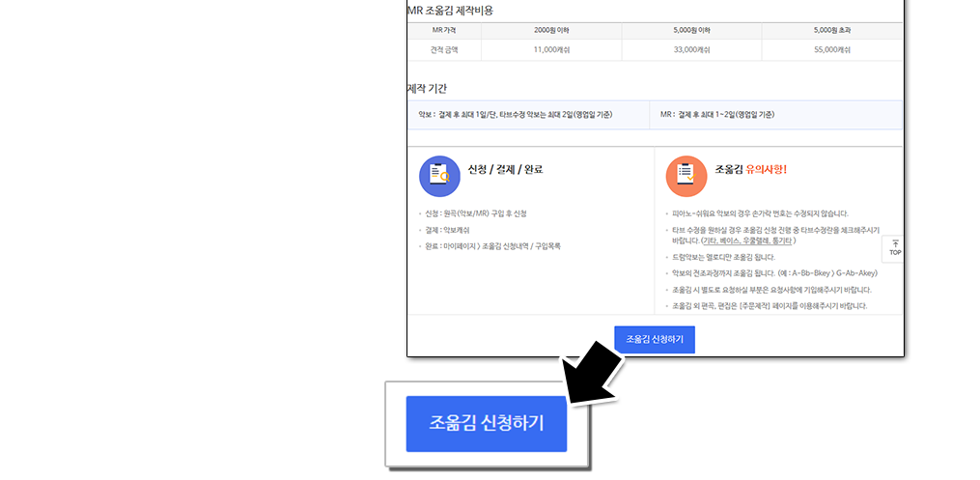Click the '견적 금액' row label
The image size is (980, 480).
pos(444,50)
